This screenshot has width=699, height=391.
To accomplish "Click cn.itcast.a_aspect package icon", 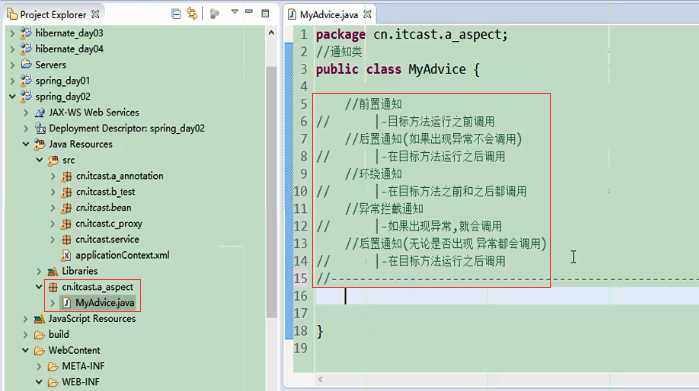I will click(x=53, y=287).
